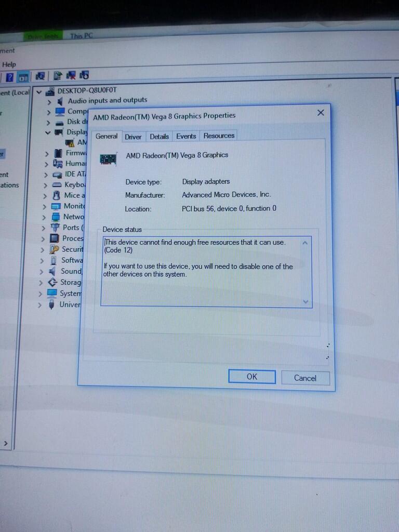Expand the Software devices chevron
This screenshot has width=399, height=532.
point(42,261)
